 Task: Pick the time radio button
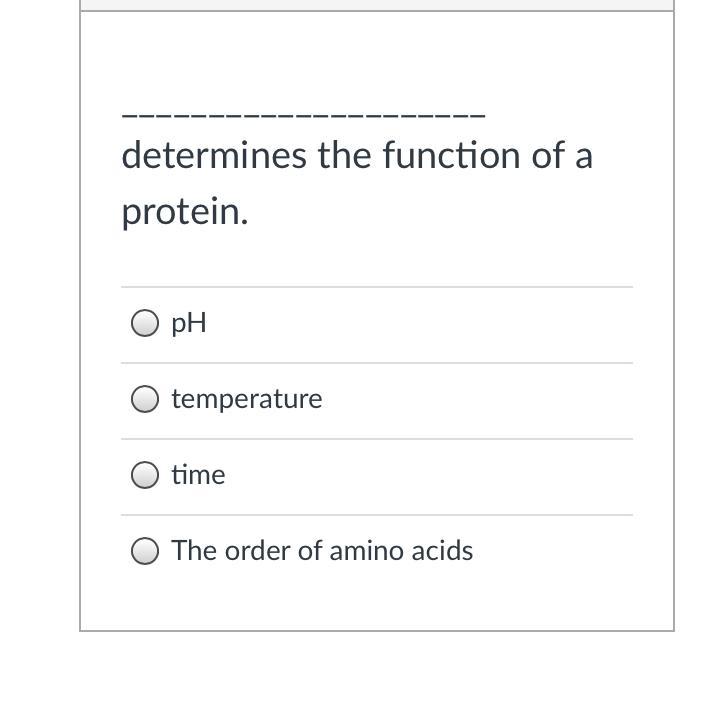[145, 475]
